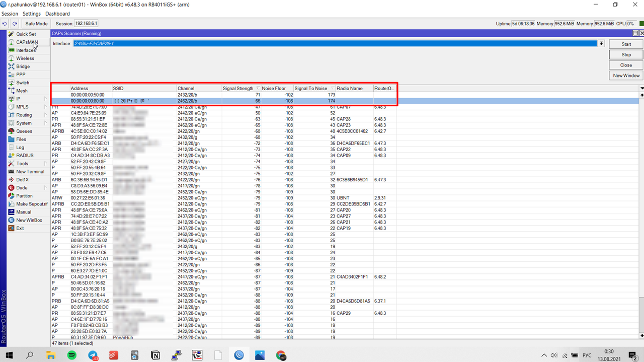Image resolution: width=644 pixels, height=362 pixels.
Task: Sort by the Address column header
Action: 91,88
